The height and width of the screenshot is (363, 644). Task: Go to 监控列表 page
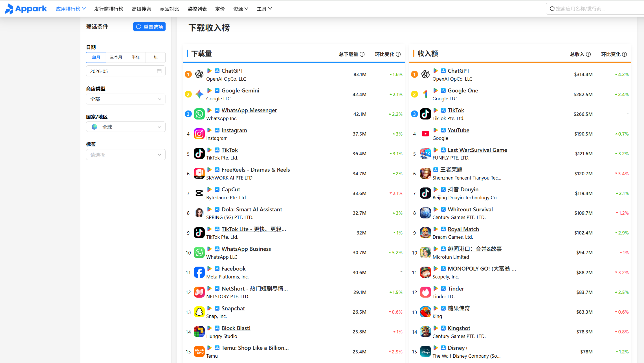click(x=197, y=9)
